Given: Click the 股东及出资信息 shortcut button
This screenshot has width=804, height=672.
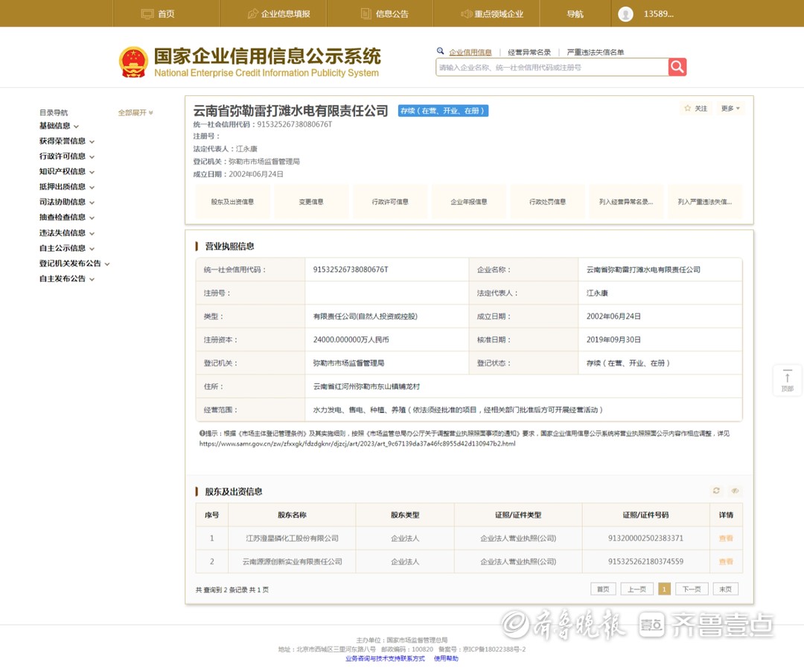Looking at the screenshot, I should [x=233, y=202].
